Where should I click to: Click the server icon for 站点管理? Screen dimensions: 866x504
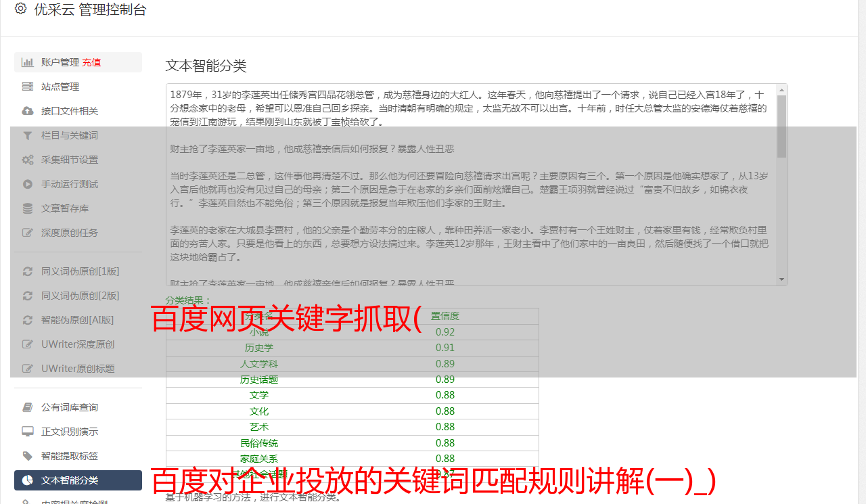click(28, 87)
